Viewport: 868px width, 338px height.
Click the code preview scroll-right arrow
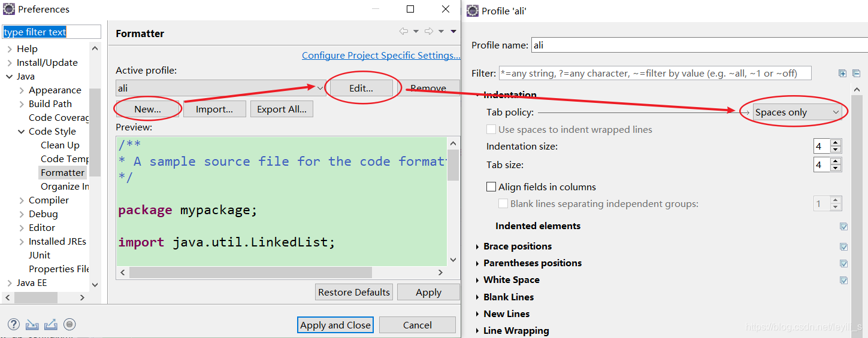(440, 272)
